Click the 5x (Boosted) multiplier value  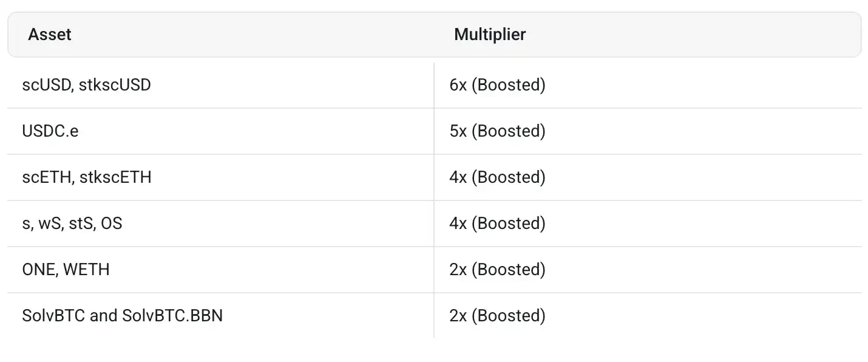click(497, 131)
